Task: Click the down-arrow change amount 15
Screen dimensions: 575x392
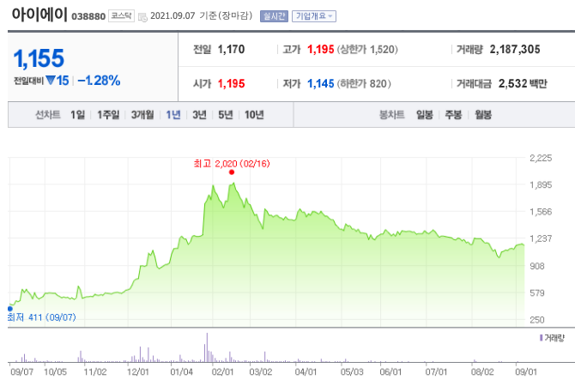Action: point(57,81)
